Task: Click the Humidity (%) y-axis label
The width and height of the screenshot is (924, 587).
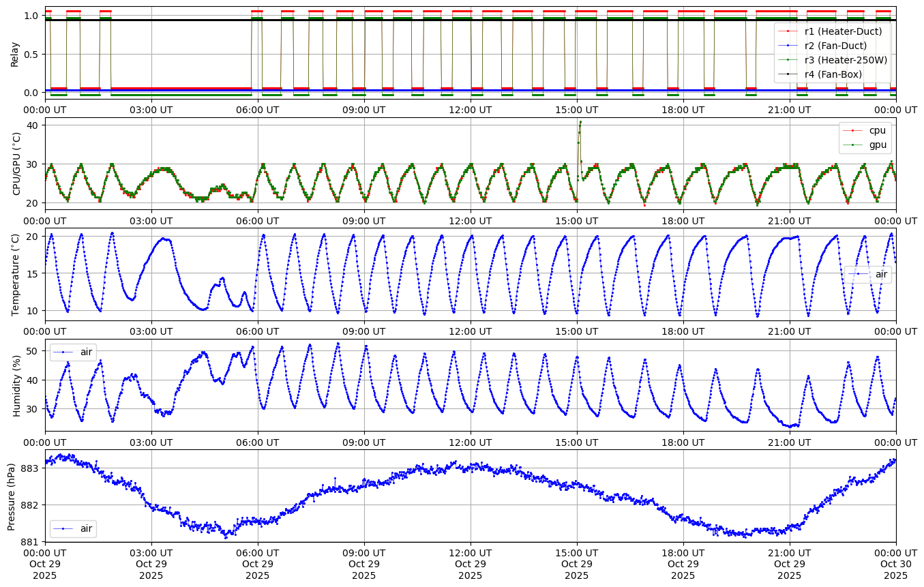Action: pos(17,385)
